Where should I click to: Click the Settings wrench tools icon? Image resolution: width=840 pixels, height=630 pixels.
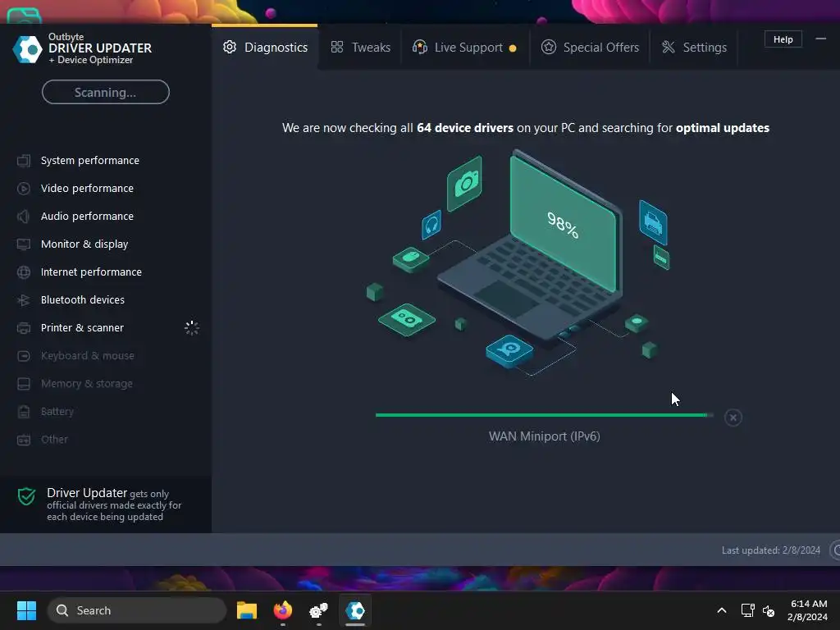click(669, 47)
